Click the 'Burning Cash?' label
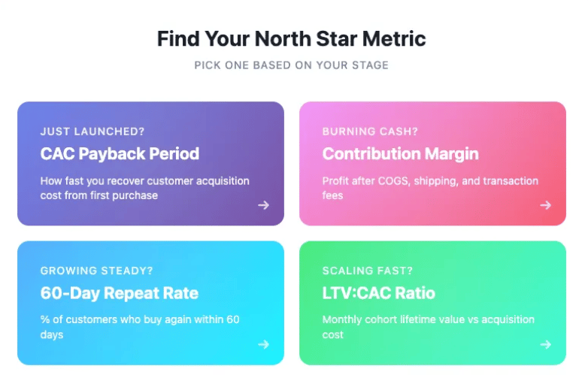Viewport: 588px width, 381px height. point(370,132)
